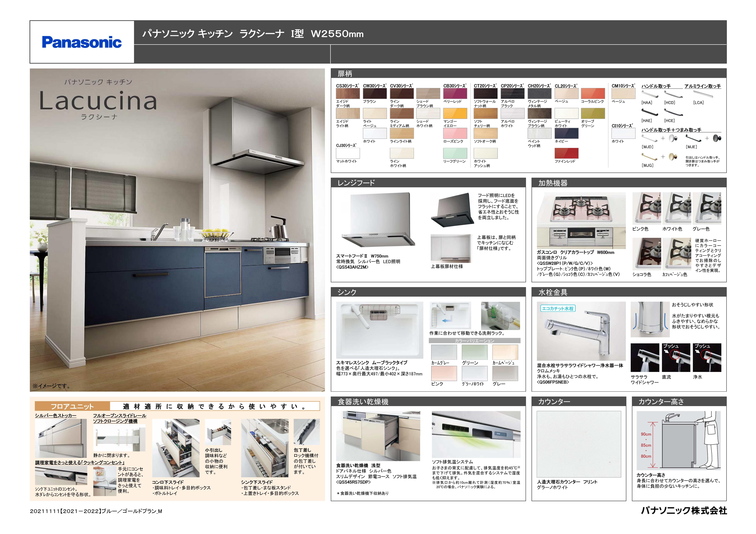Viewport: 756px width, 534px height.
Task: Pick the ホワイトアッシュ柄 swatch
Action: [486, 153]
